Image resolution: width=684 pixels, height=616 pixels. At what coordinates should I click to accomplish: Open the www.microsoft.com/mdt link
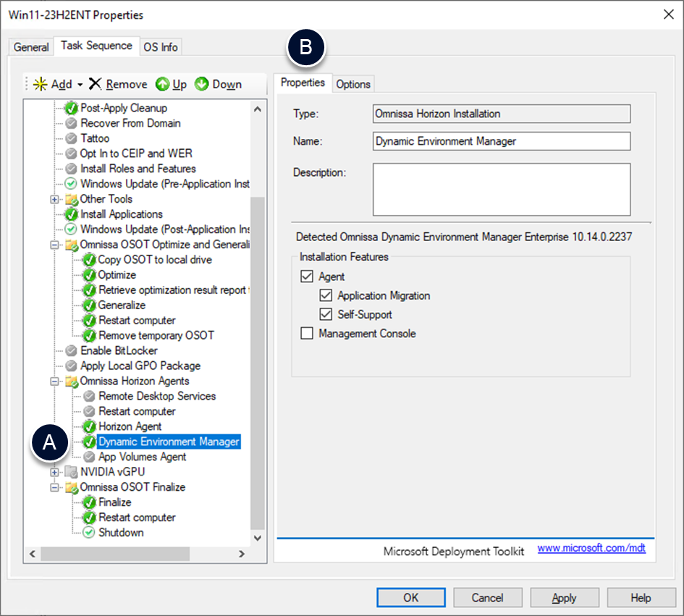click(x=591, y=549)
